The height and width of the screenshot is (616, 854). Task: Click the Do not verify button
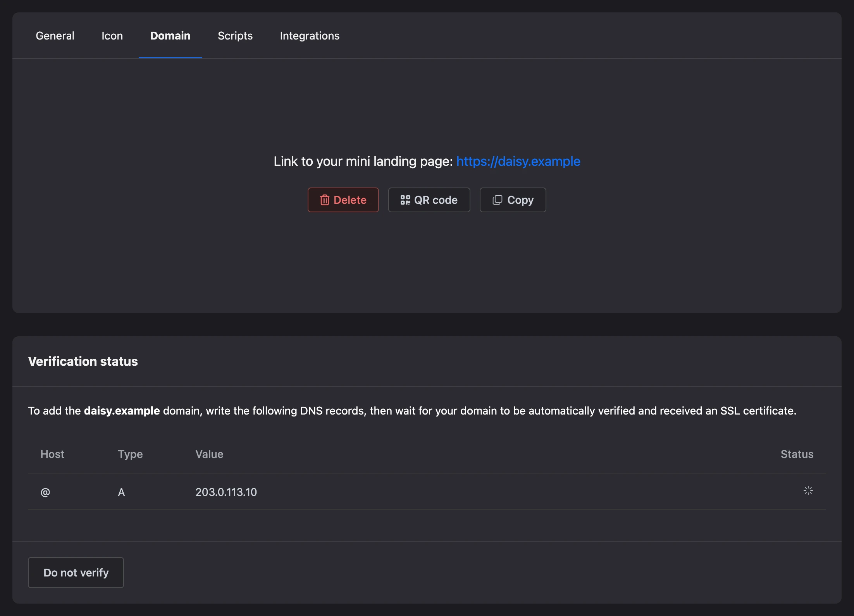[x=76, y=573]
